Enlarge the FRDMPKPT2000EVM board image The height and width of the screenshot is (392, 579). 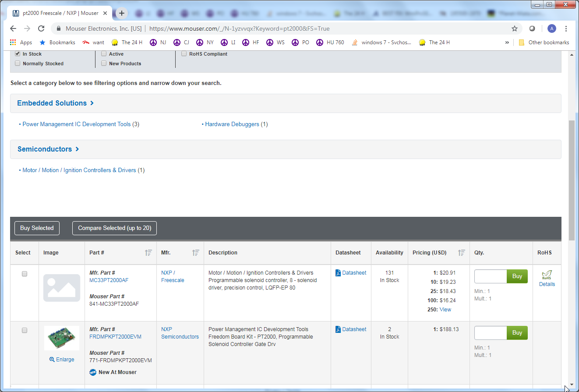coord(62,360)
